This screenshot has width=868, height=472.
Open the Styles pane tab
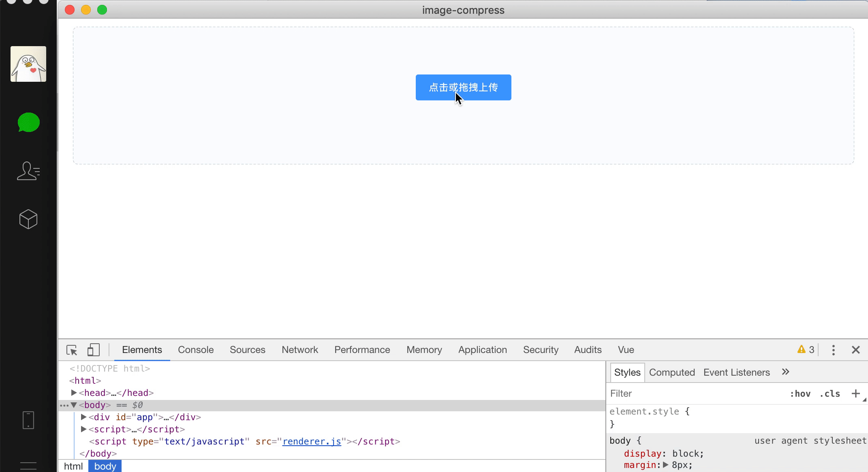627,372
